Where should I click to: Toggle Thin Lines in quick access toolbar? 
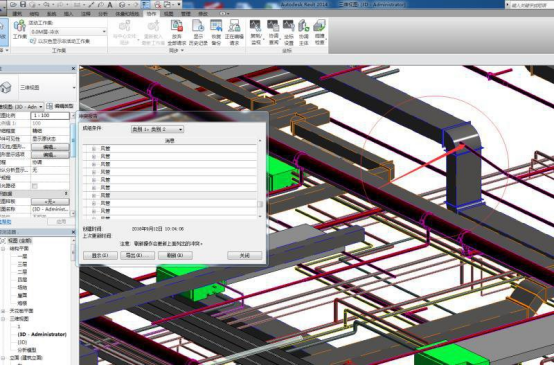[x=146, y=4]
